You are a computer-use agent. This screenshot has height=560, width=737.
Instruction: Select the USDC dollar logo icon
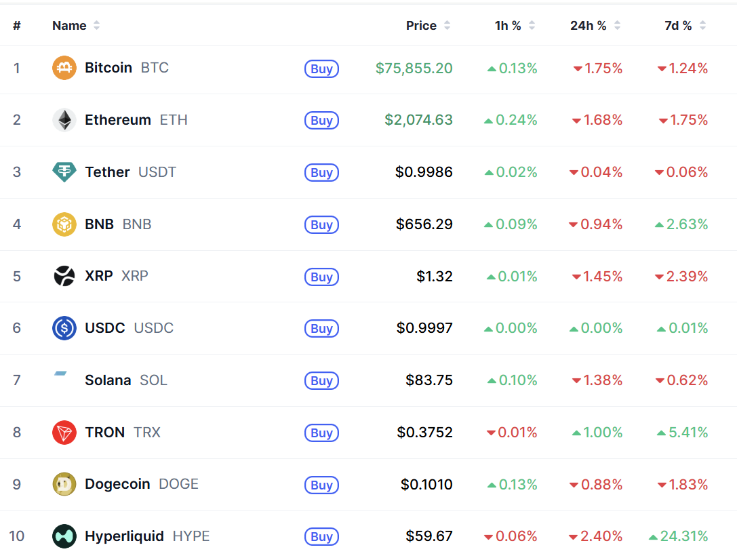click(x=64, y=328)
